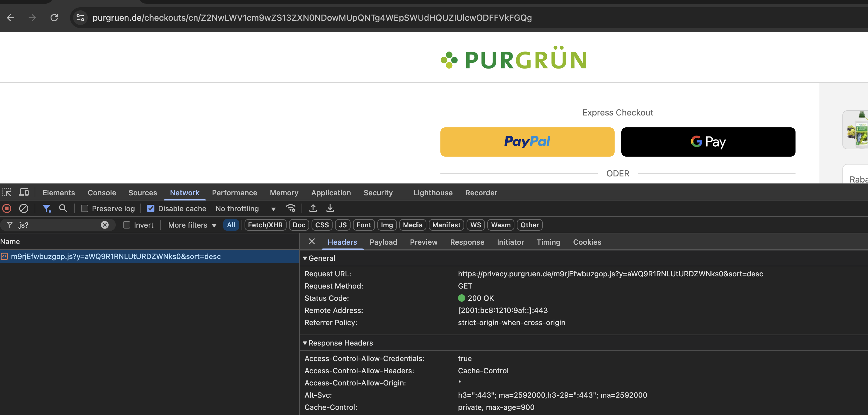Switch to the Performance panel
The height and width of the screenshot is (415, 868).
(235, 193)
